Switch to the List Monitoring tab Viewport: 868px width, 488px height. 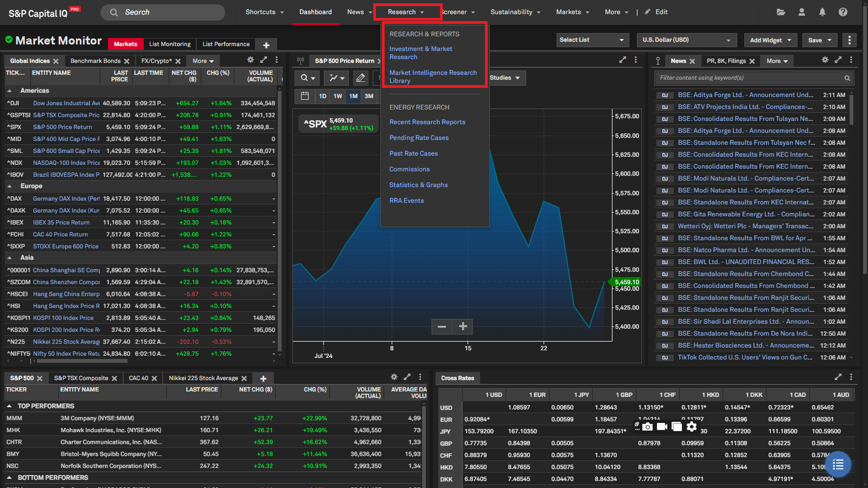[170, 44]
